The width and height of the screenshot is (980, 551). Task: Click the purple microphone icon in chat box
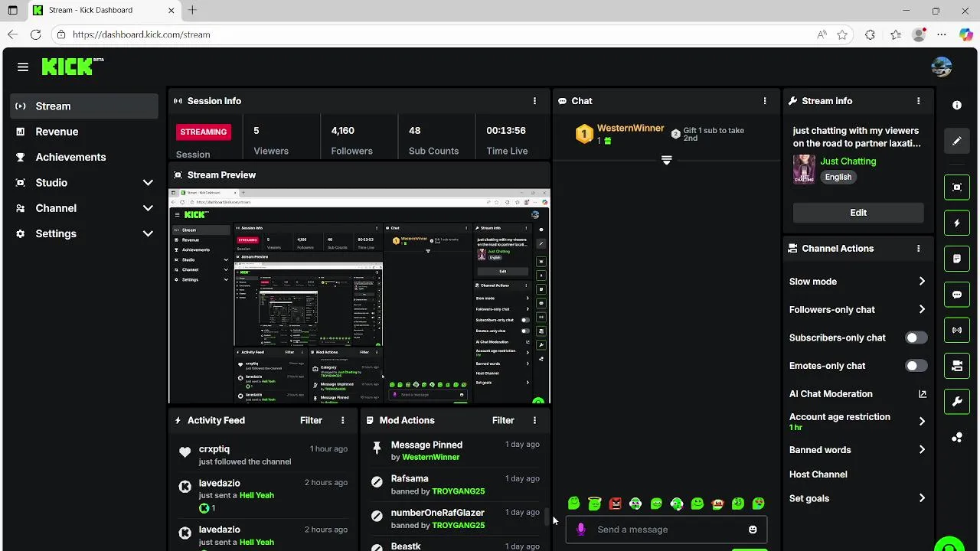[x=581, y=530]
